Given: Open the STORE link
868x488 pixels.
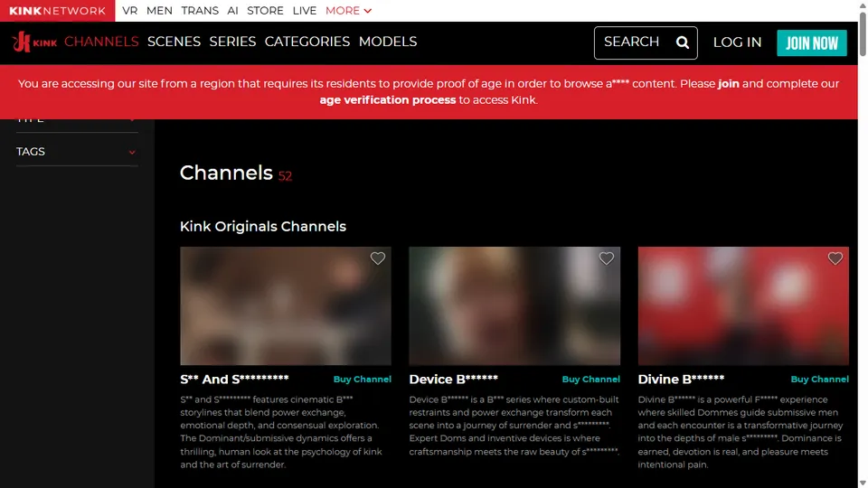Looking at the screenshot, I should 265,11.
